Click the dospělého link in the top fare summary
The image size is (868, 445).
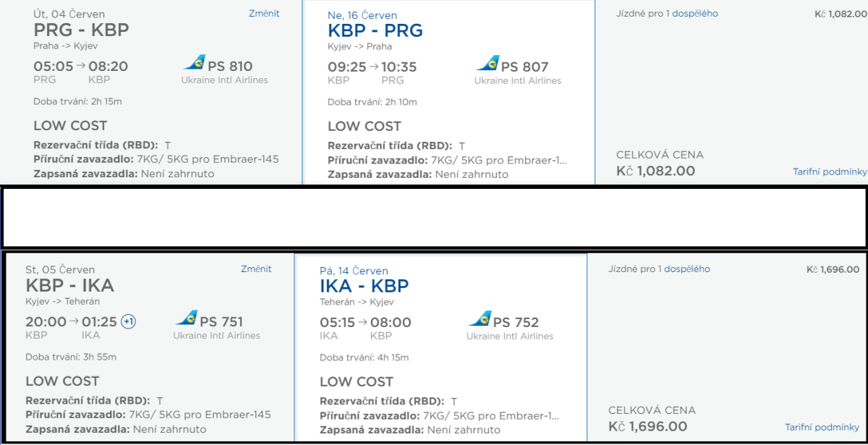tap(694, 13)
